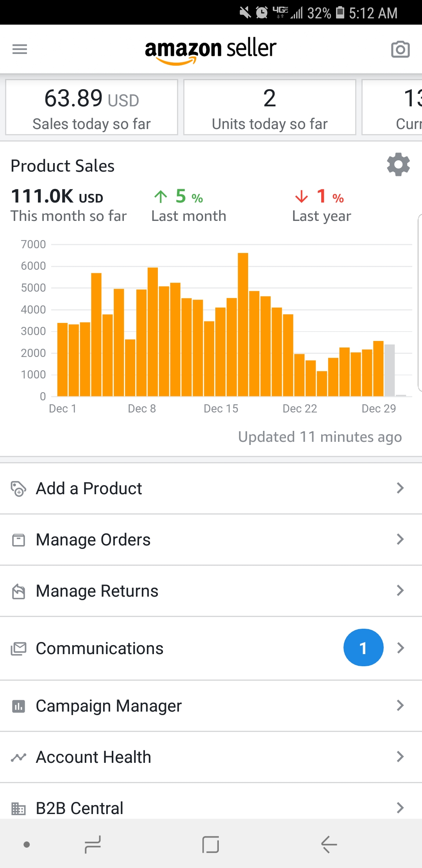Tap the Sales today so far card
This screenshot has height=868, width=422.
91,108
